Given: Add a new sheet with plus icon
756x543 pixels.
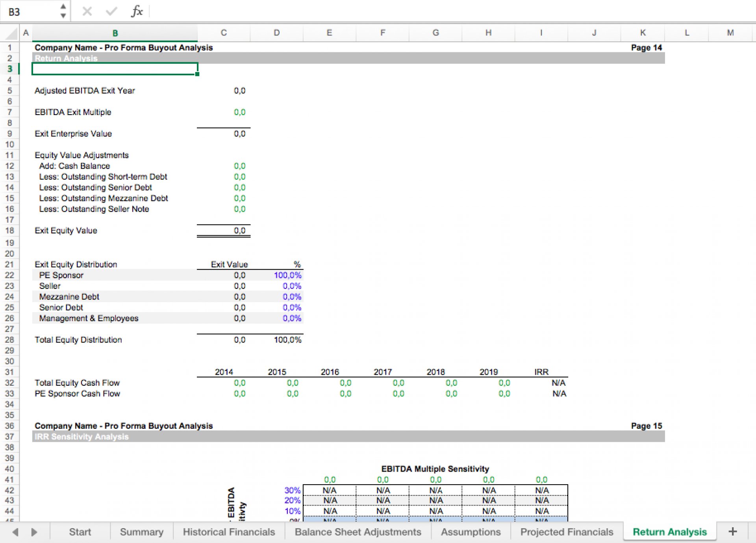Looking at the screenshot, I should [x=732, y=532].
